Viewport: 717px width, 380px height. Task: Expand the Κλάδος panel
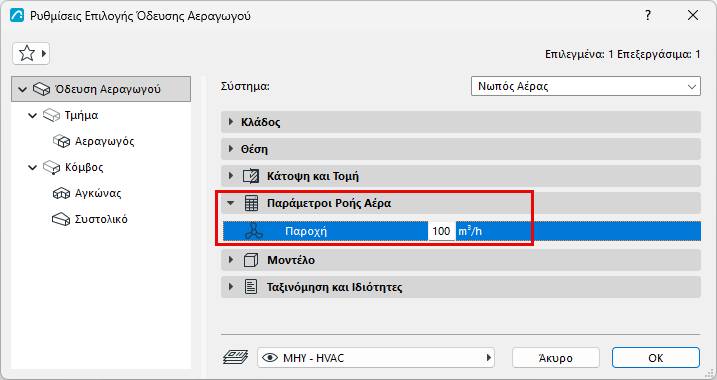(231, 122)
